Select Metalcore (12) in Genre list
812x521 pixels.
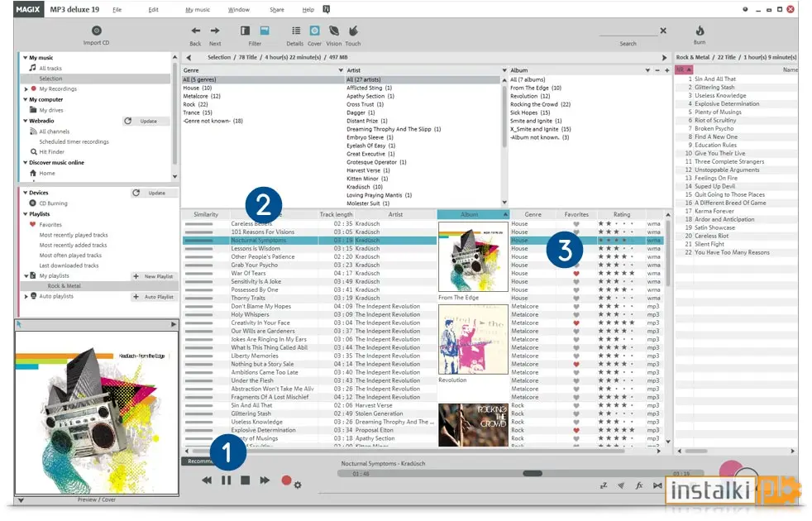202,96
